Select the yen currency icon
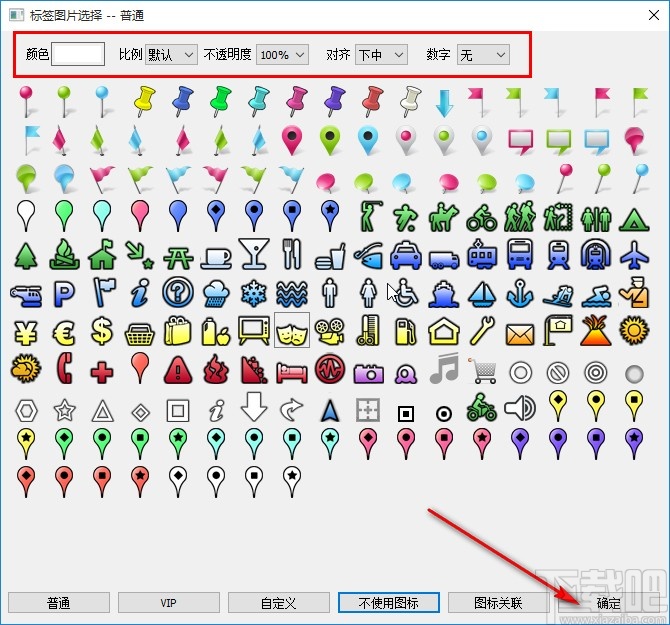Screen dimensions: 670x625 [26, 332]
